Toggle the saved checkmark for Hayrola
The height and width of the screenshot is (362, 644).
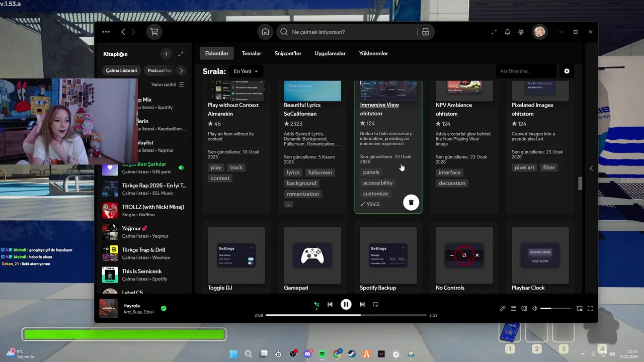coord(164,308)
